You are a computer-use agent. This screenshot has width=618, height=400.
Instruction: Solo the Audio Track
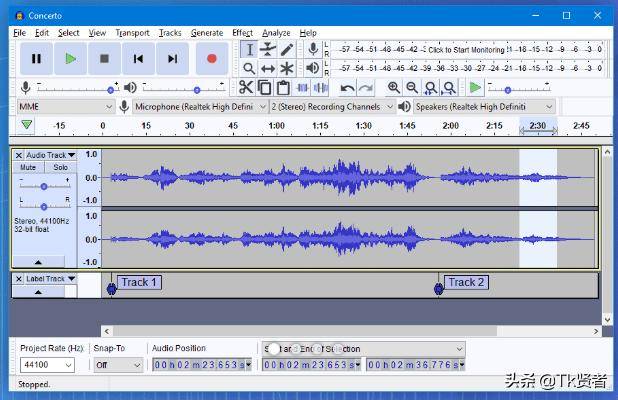tap(60, 167)
